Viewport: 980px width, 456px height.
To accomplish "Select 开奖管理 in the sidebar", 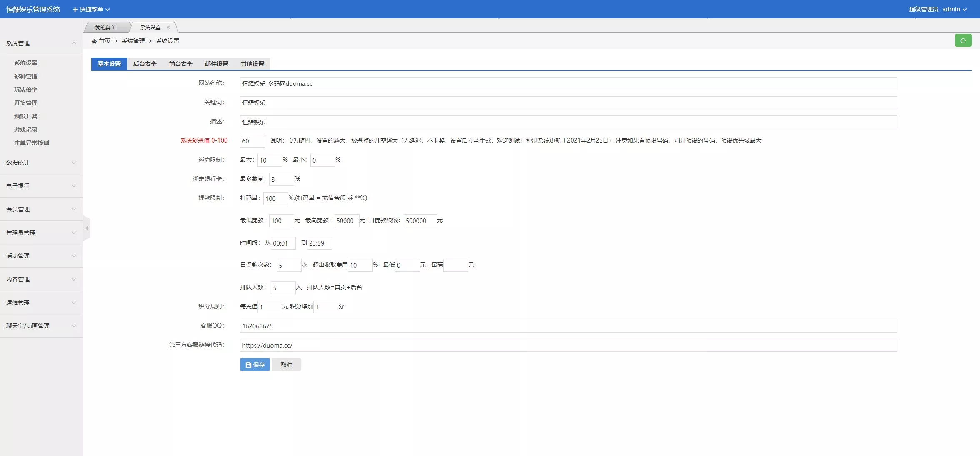I will [25, 103].
